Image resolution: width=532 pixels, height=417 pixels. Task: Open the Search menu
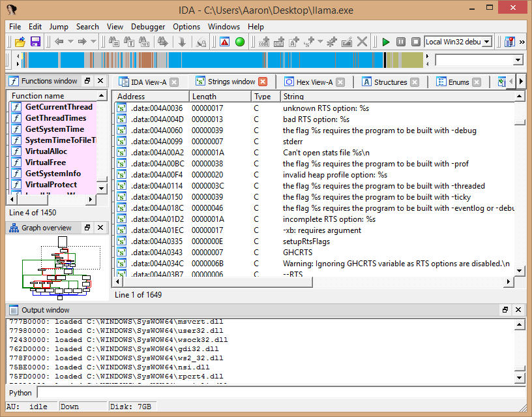87,27
